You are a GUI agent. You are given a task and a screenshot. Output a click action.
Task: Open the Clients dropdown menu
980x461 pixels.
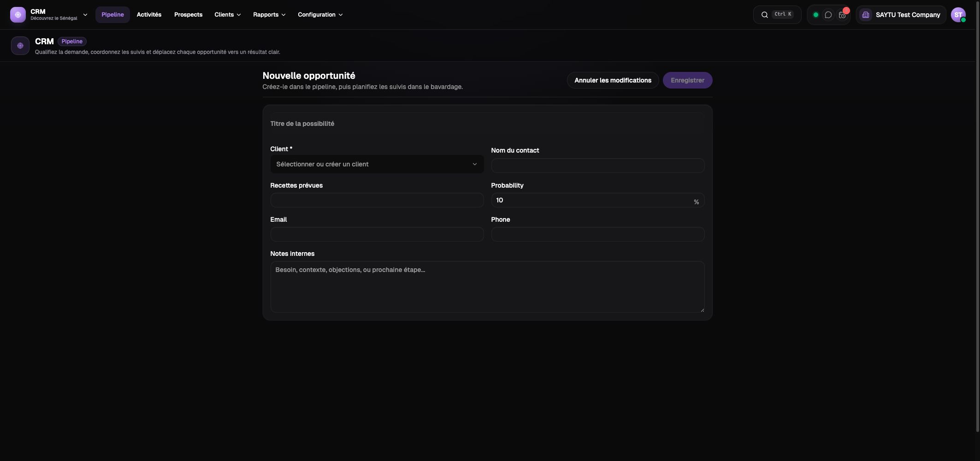pyautogui.click(x=228, y=15)
